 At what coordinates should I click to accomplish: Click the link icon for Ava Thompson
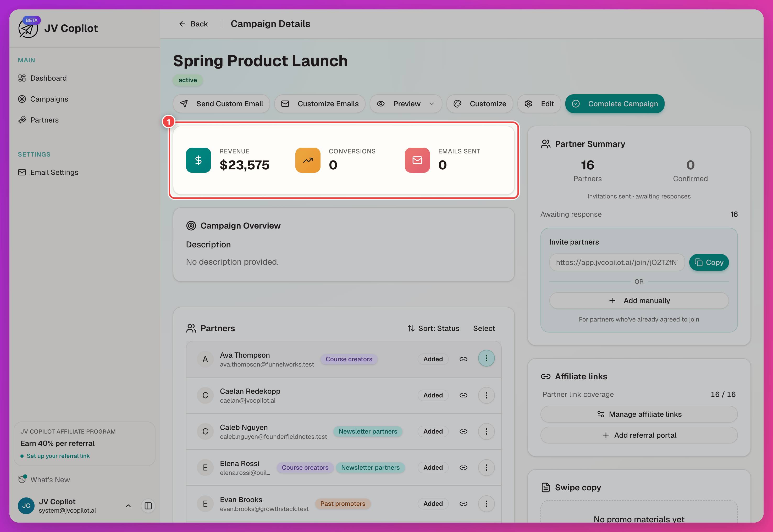tap(463, 359)
